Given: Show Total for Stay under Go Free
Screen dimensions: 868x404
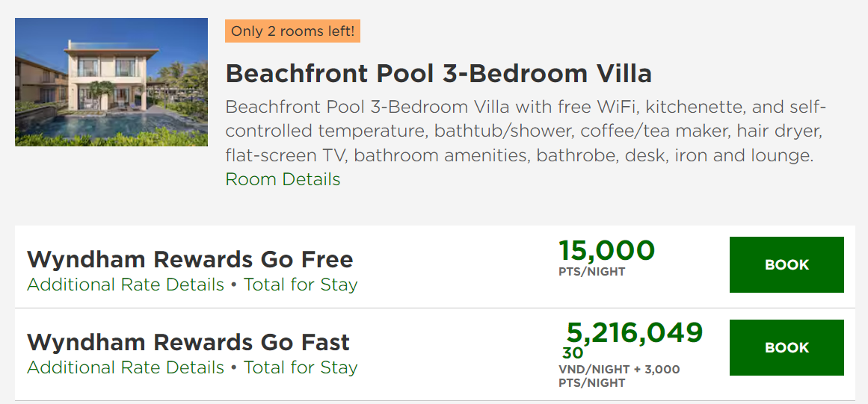Looking at the screenshot, I should point(301,285).
